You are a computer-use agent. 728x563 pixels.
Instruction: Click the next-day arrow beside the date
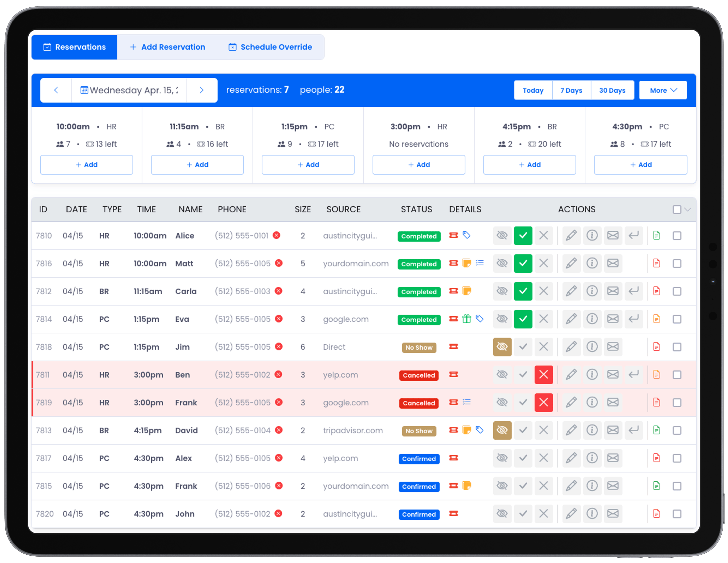pyautogui.click(x=201, y=90)
